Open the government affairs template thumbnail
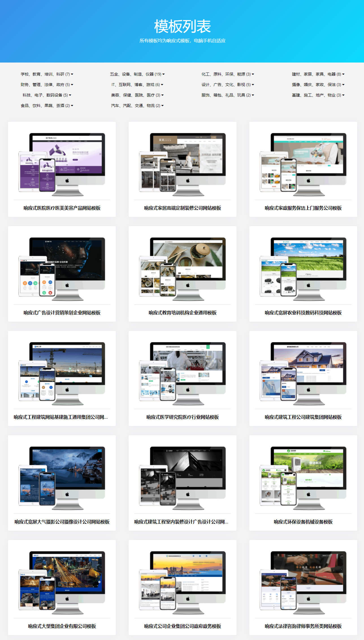This screenshot has height=640, width=364. click(x=183, y=582)
